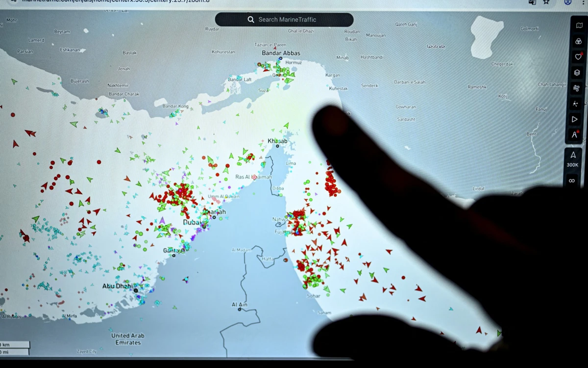The height and width of the screenshot is (368, 588).
Task: Open the three-circles vessel filters icon
Action: pos(578,41)
